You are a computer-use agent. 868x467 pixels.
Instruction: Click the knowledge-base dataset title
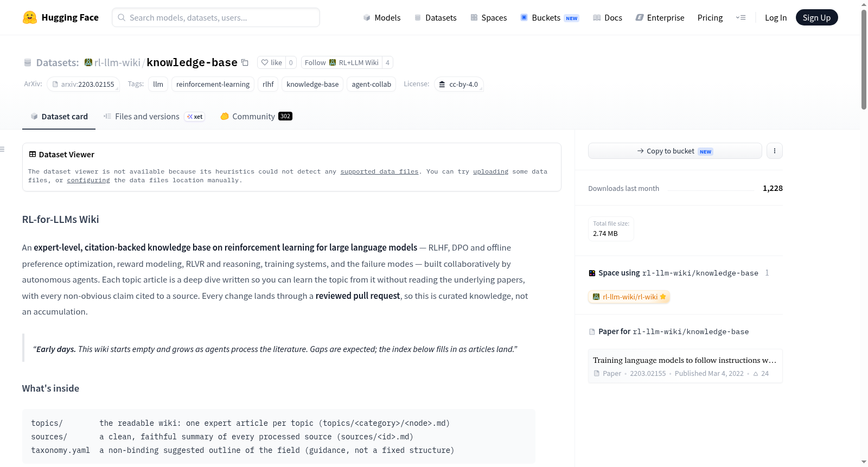192,62
